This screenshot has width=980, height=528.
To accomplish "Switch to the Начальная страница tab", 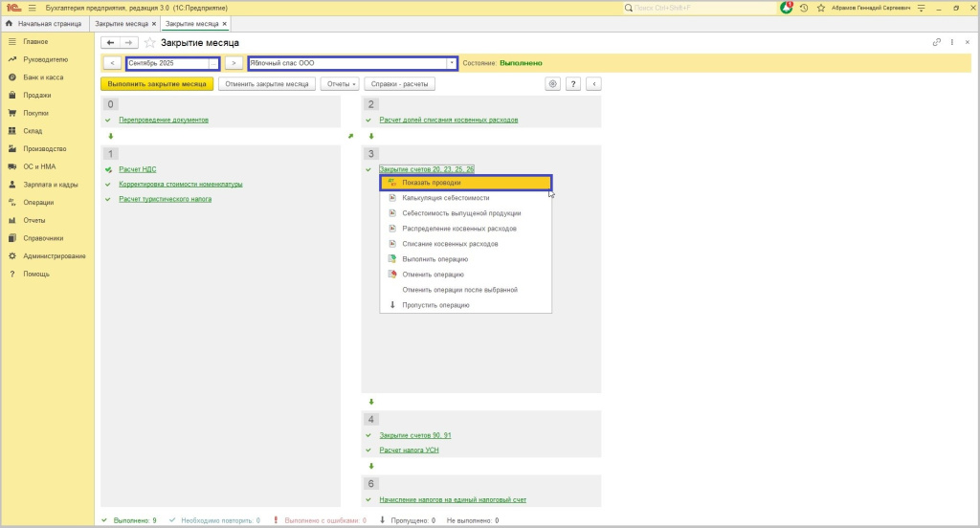I will coord(46,23).
